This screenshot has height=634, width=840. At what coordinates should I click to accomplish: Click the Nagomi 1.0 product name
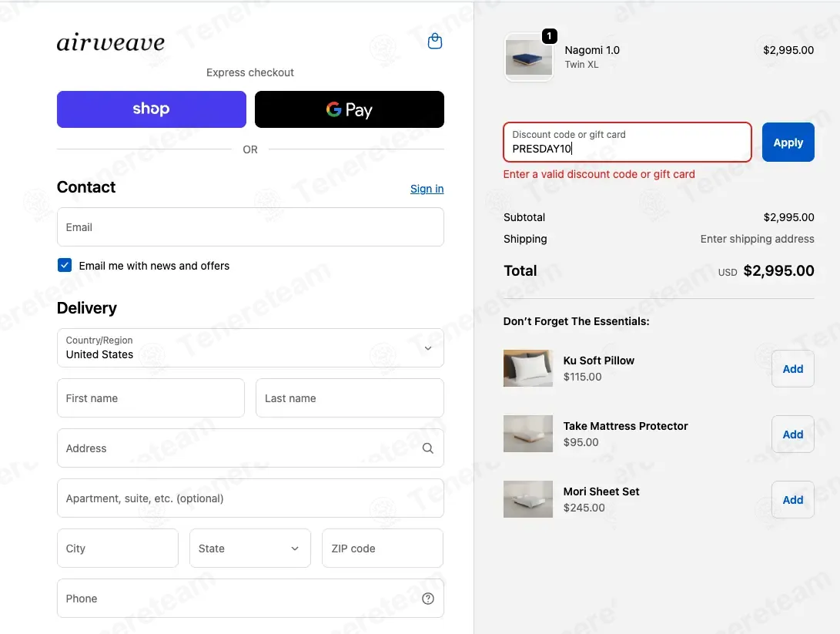(x=592, y=50)
